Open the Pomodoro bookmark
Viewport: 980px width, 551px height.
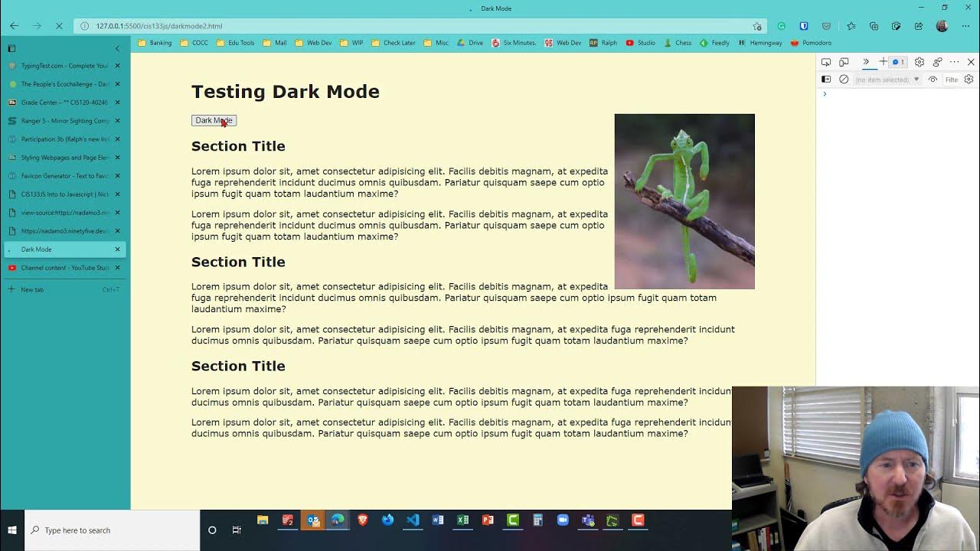pos(811,43)
